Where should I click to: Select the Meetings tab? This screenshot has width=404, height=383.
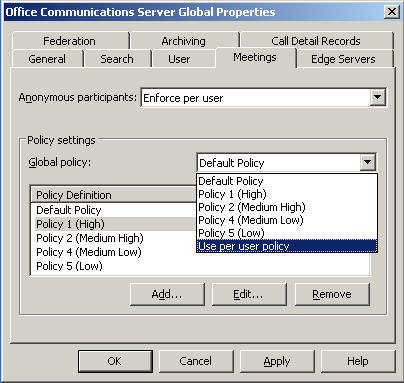(255, 57)
